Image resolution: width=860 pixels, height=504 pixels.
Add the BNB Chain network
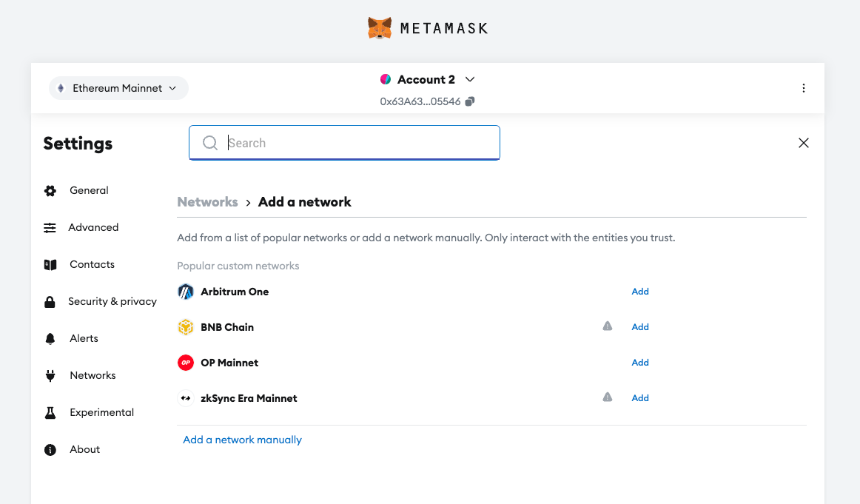pyautogui.click(x=640, y=327)
